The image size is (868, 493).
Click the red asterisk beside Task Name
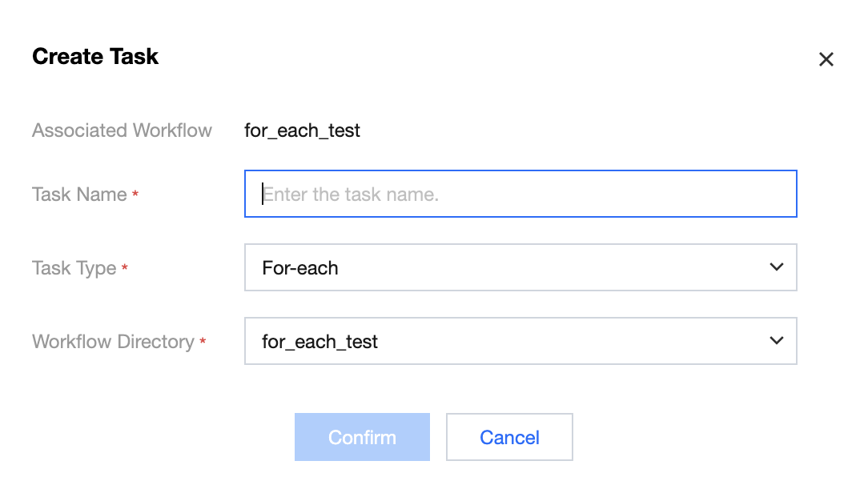point(135,195)
